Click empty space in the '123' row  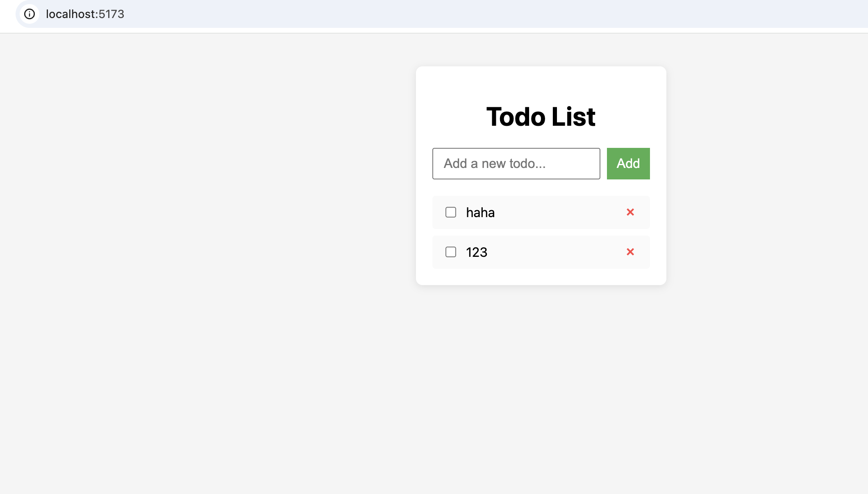[x=557, y=252]
